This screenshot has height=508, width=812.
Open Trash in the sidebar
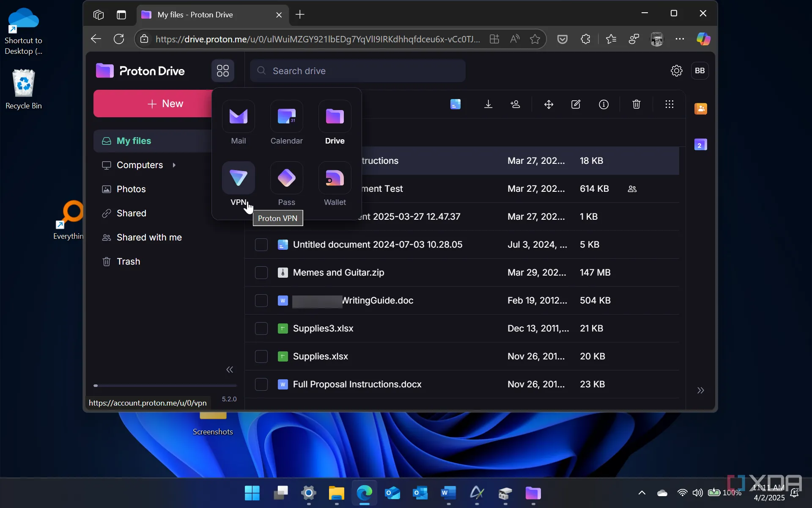click(x=128, y=262)
